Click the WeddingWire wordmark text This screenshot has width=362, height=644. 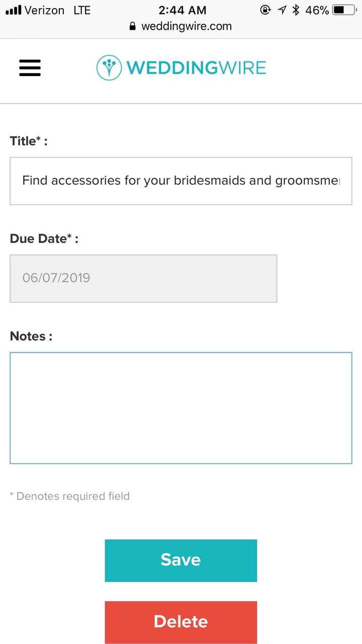coord(196,68)
